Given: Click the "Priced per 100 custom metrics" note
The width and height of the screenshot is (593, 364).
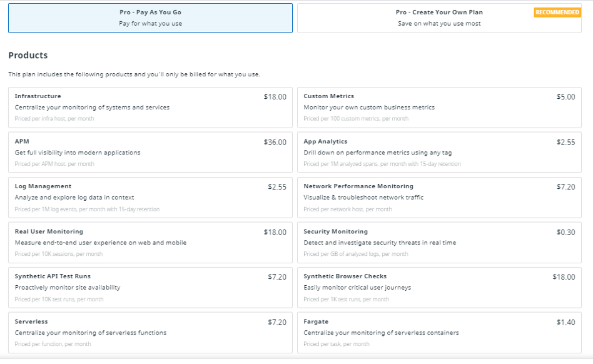Looking at the screenshot, I should click(x=355, y=119).
